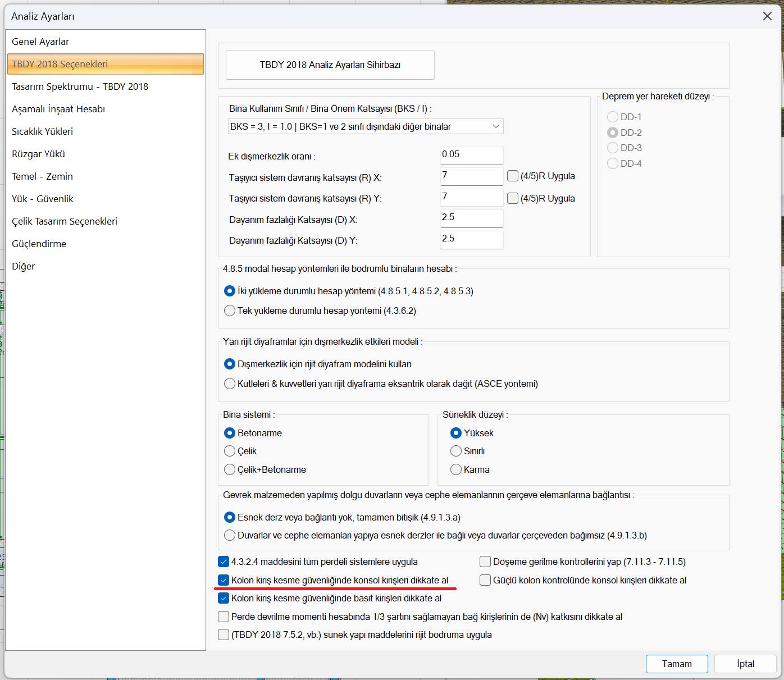Uncheck Kolon kiriş kesme güvenliğinde konsol kirişleri
This screenshot has width=784, height=680.
[x=224, y=580]
